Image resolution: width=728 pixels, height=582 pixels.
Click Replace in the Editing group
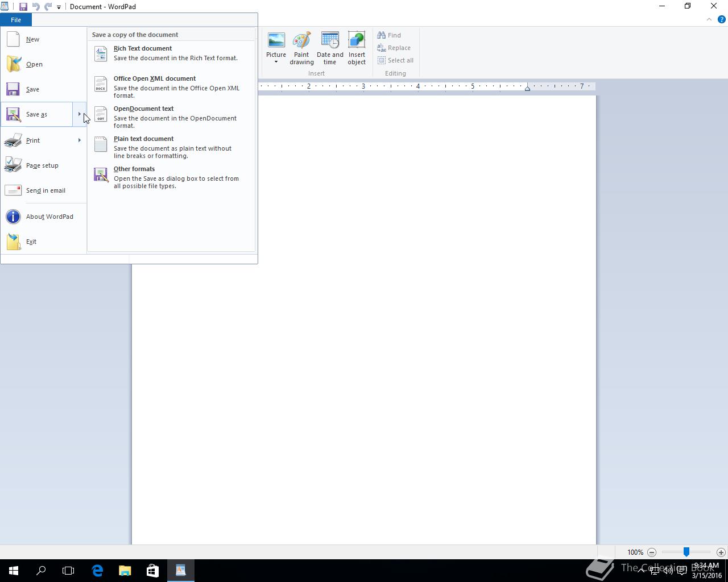click(x=394, y=48)
